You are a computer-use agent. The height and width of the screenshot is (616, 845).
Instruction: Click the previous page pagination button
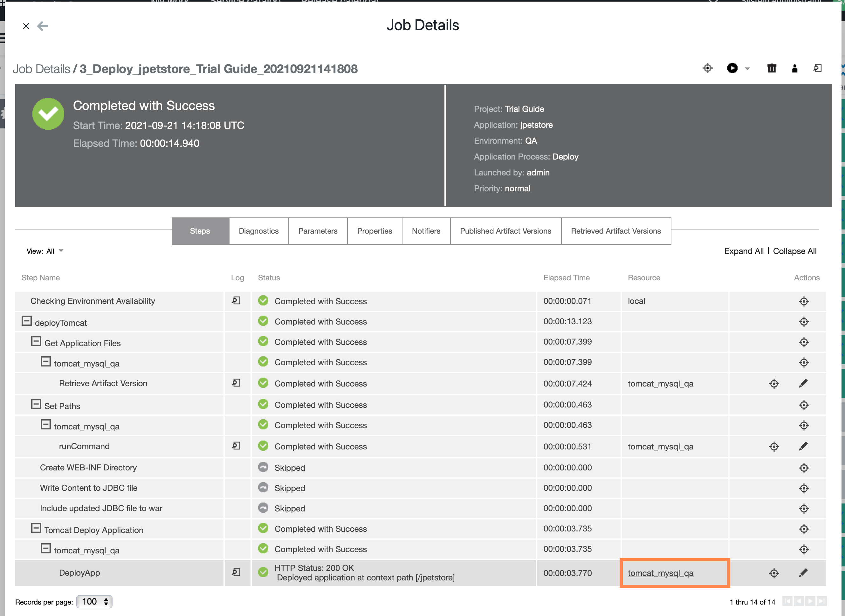[799, 601]
